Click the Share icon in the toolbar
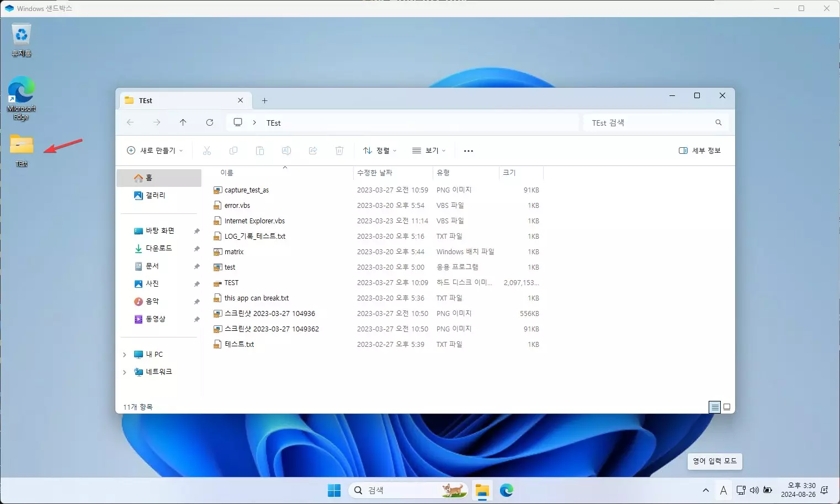 pos(313,150)
